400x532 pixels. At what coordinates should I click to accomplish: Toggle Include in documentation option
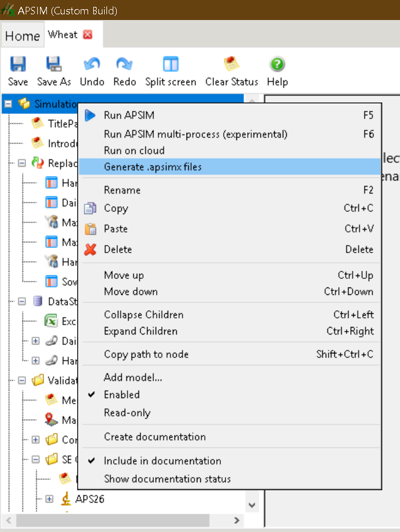(x=230, y=461)
